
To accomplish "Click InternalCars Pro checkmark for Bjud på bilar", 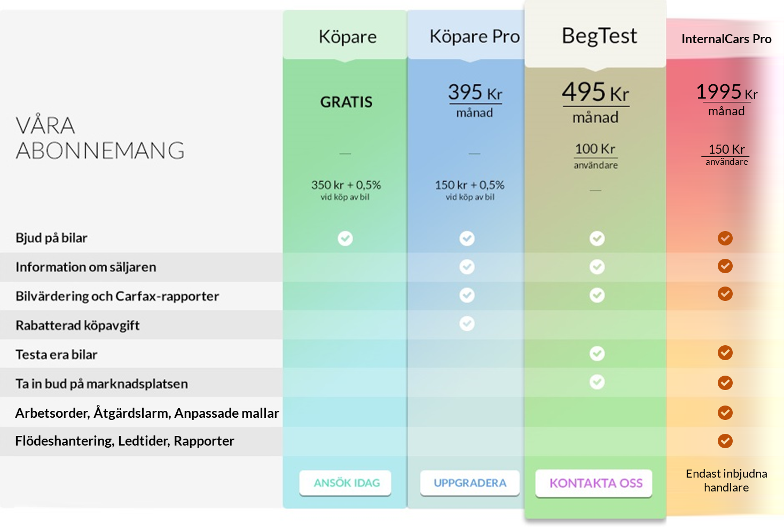I will [725, 238].
